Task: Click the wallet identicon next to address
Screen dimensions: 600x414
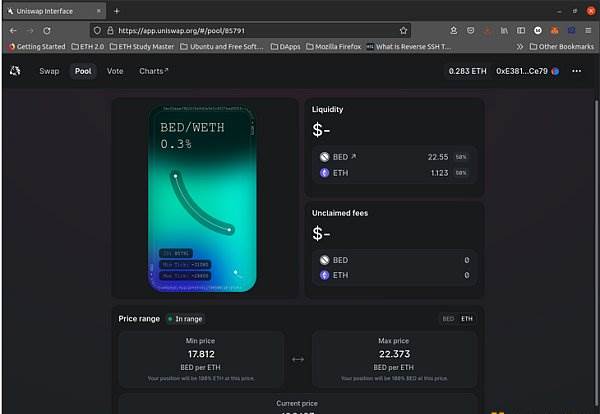Action: pos(555,71)
